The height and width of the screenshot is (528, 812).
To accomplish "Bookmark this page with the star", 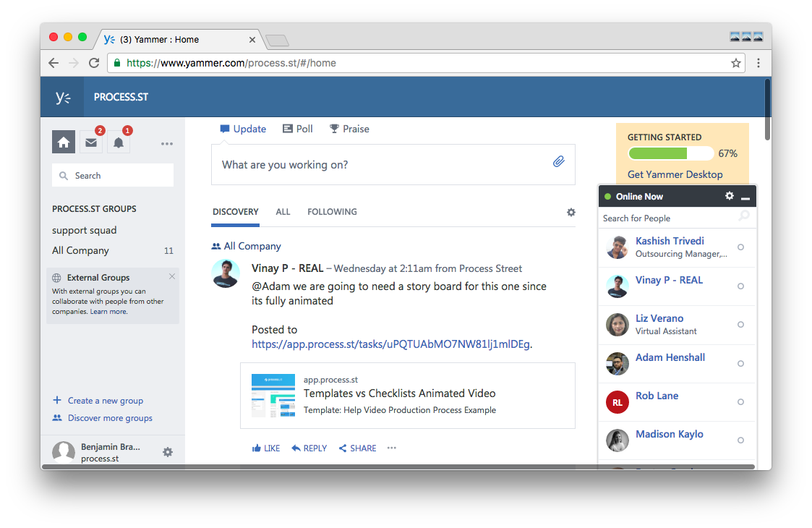I will (735, 63).
